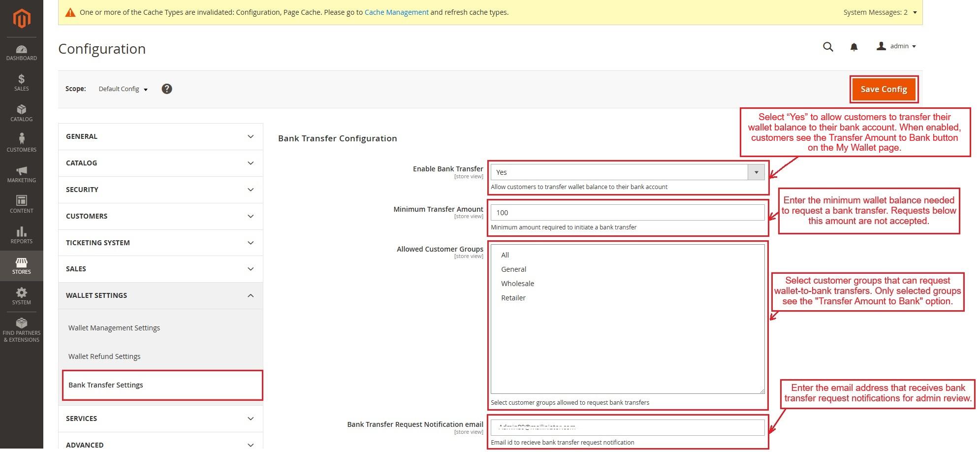
Task: Click the Save Config button
Action: coord(884,89)
